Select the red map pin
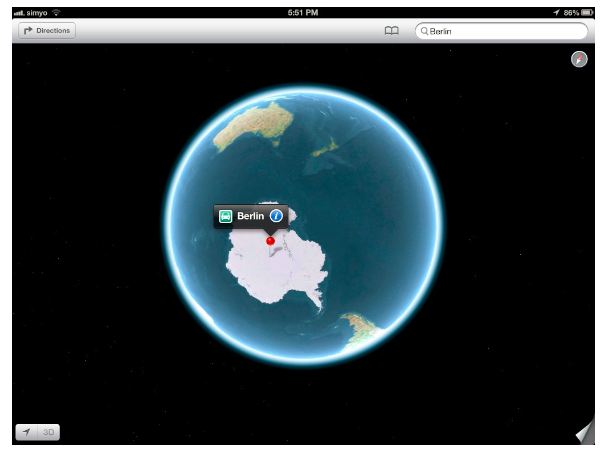This screenshot has width=606, height=454. (270, 241)
